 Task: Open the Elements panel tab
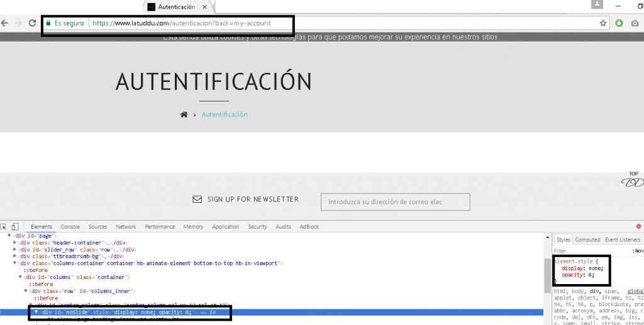42,227
